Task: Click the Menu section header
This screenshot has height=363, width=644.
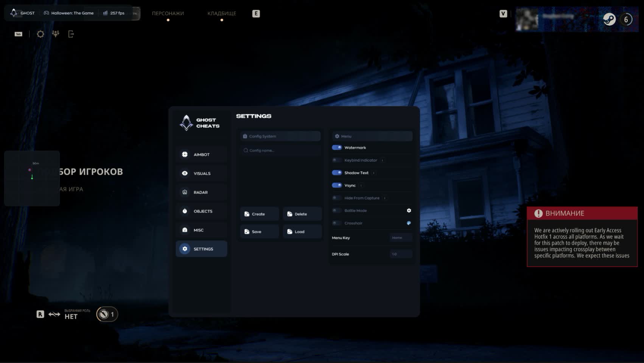Action: pos(372,136)
